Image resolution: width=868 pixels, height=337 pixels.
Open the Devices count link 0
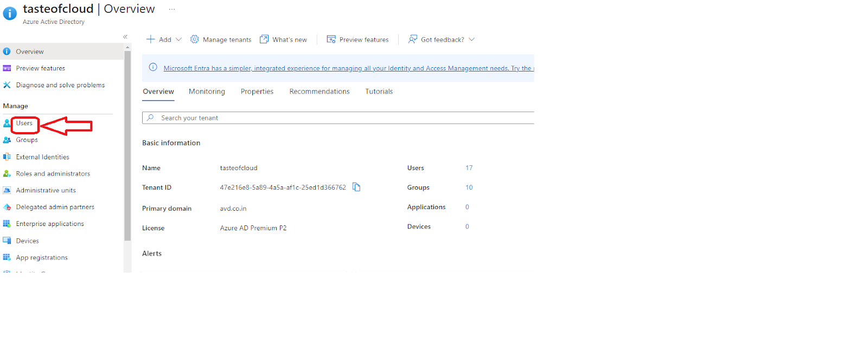(x=467, y=226)
